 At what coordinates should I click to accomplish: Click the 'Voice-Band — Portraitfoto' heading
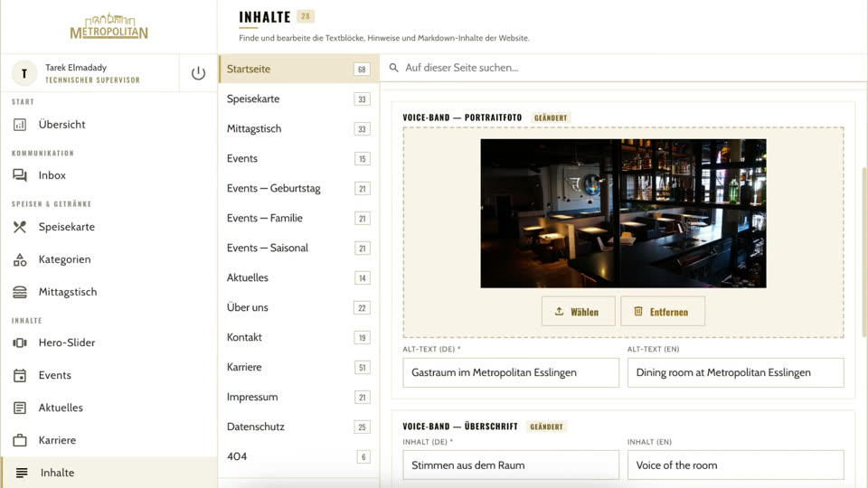pyautogui.click(x=462, y=117)
